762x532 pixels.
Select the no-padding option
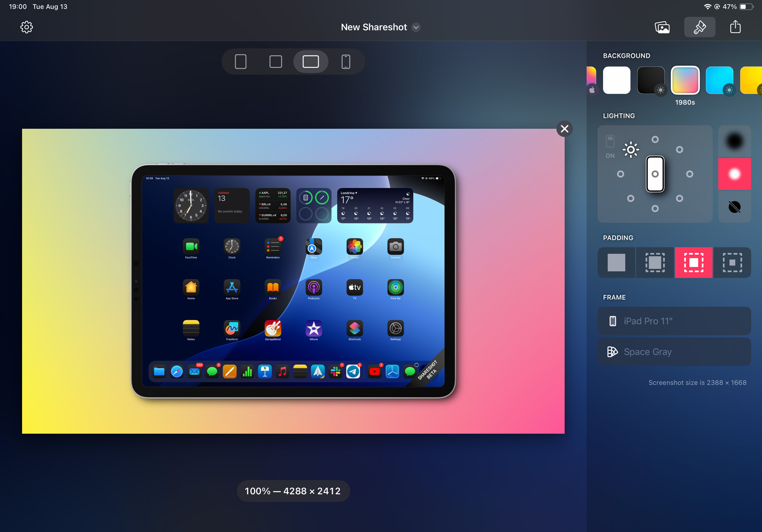pyautogui.click(x=616, y=262)
